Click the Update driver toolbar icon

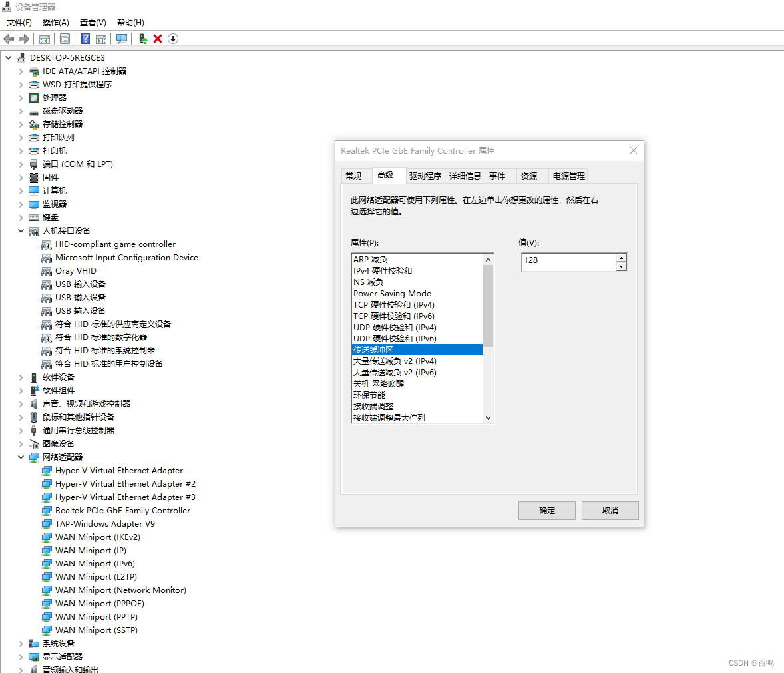tap(142, 39)
